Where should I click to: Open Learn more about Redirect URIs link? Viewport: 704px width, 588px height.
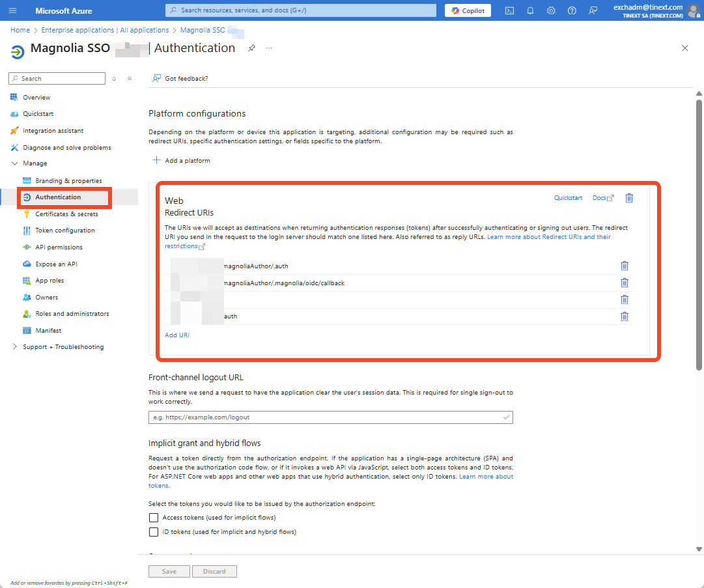coord(548,237)
